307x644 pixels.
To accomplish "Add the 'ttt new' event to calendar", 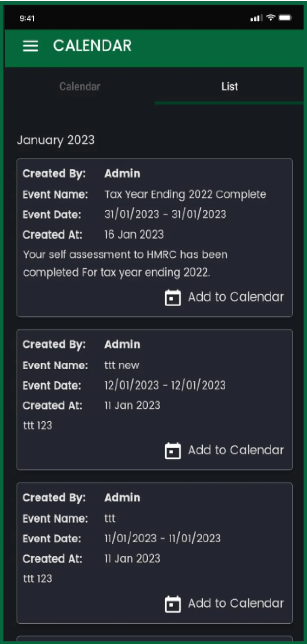I will click(236, 450).
